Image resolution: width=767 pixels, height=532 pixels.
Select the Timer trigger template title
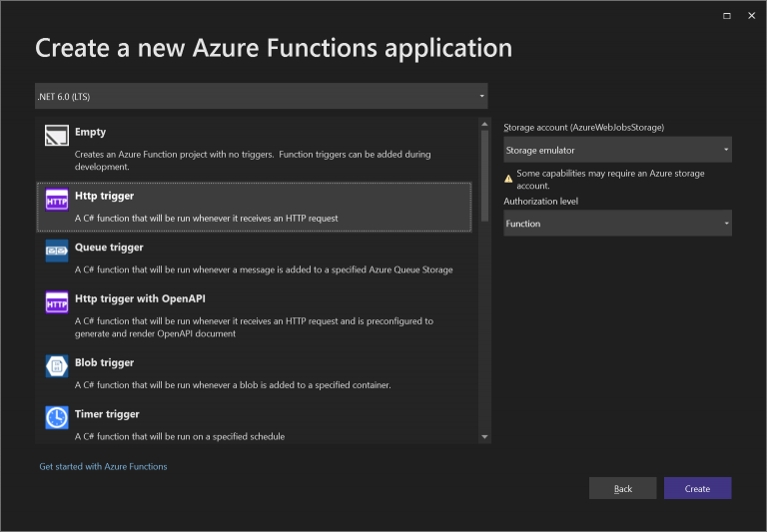click(x=107, y=414)
